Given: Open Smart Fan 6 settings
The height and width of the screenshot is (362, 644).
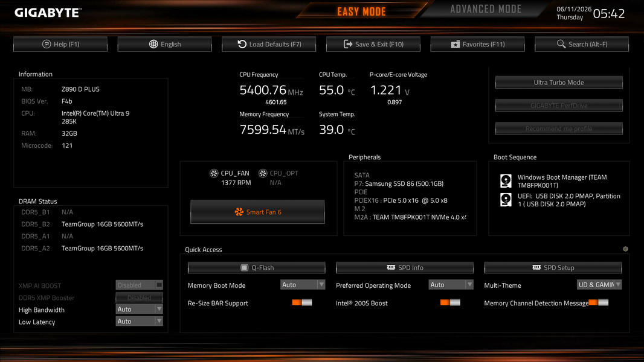Looking at the screenshot, I should (257, 212).
